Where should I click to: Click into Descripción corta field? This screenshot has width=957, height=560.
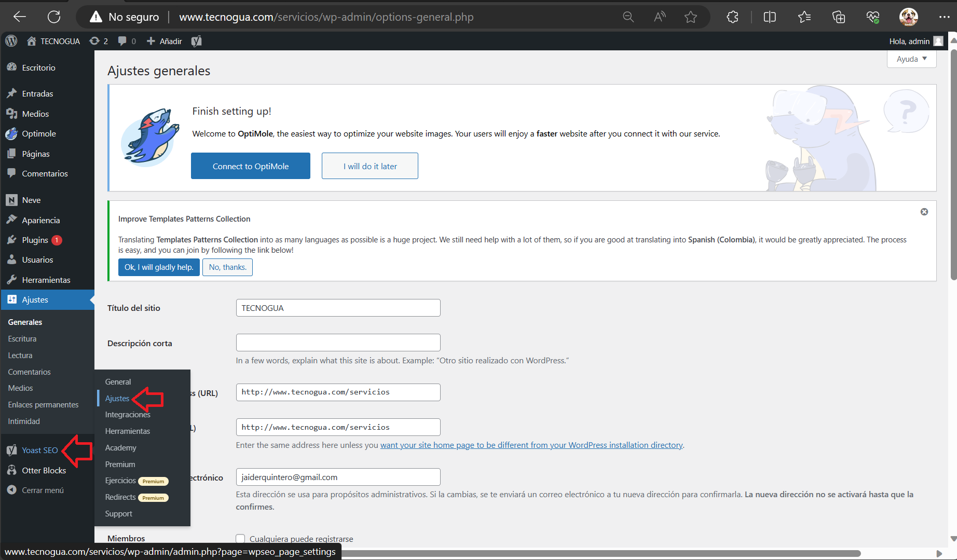point(338,343)
